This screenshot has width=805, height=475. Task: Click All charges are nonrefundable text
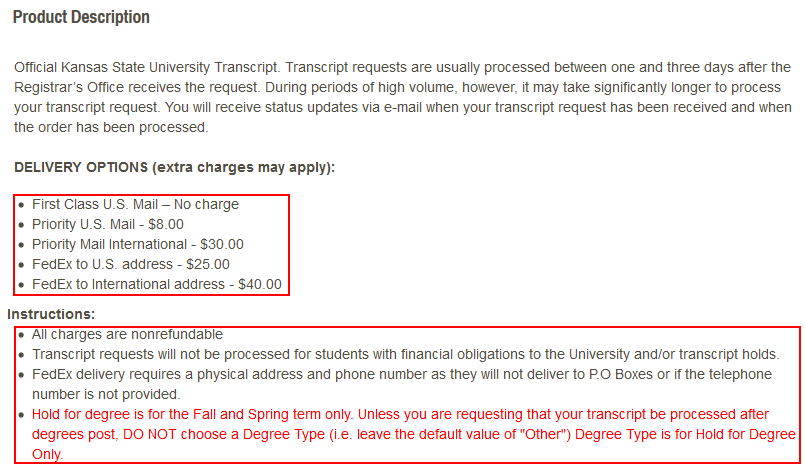coord(127,334)
